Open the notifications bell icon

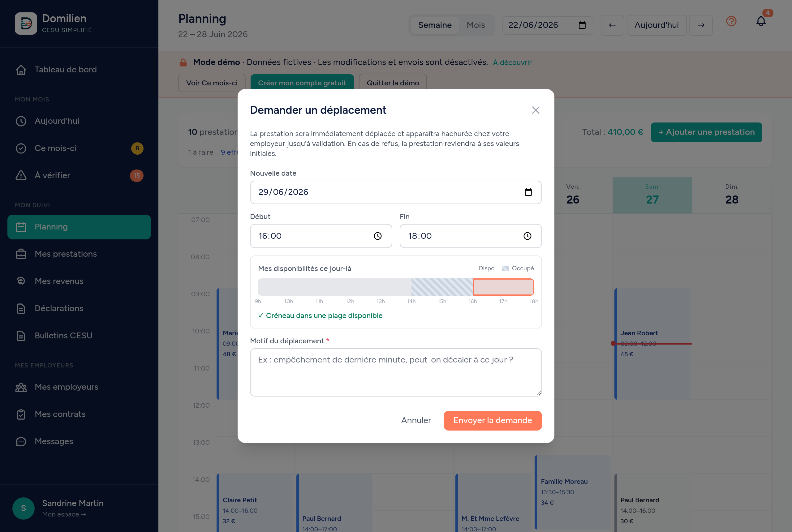click(x=761, y=21)
